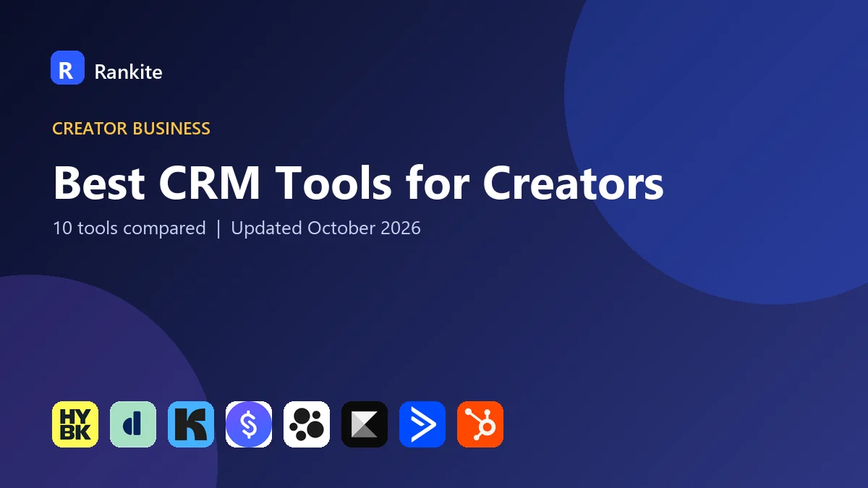
Task: Click the purple dollar sign icon
Action: (249, 424)
